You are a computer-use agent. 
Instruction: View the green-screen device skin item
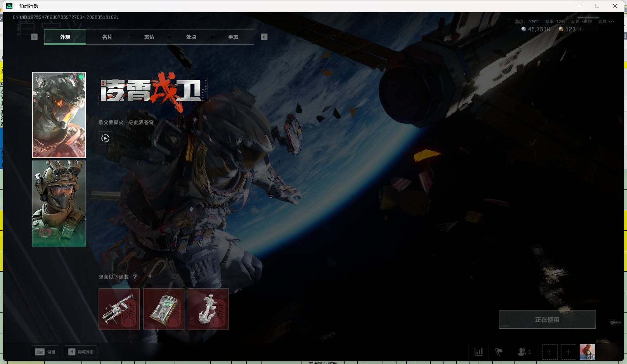point(164,309)
